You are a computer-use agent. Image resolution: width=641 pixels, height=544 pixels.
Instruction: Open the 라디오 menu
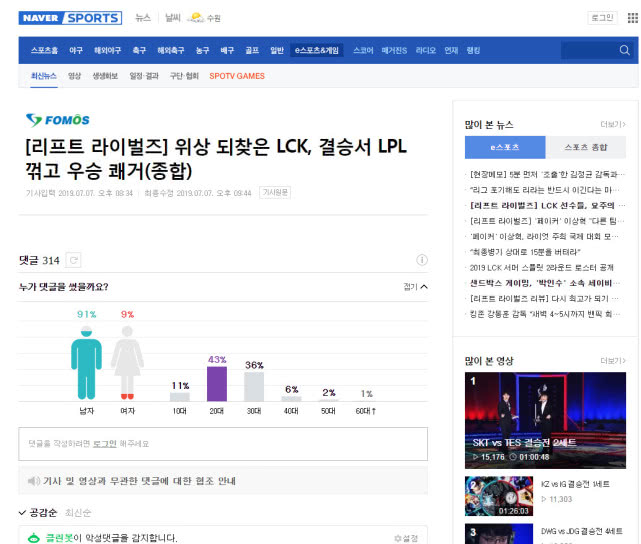point(426,50)
